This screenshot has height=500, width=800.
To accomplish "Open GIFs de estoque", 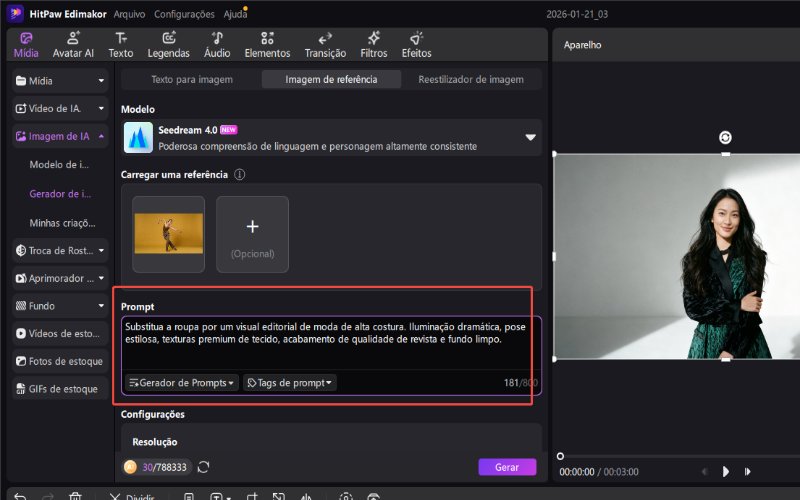I will pyautogui.click(x=60, y=389).
